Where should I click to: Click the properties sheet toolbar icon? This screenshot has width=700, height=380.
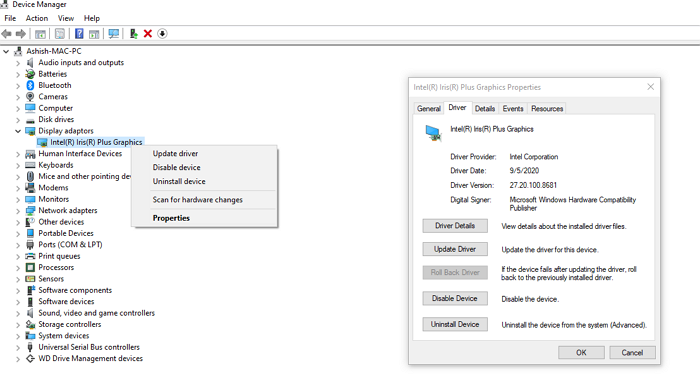pos(60,33)
